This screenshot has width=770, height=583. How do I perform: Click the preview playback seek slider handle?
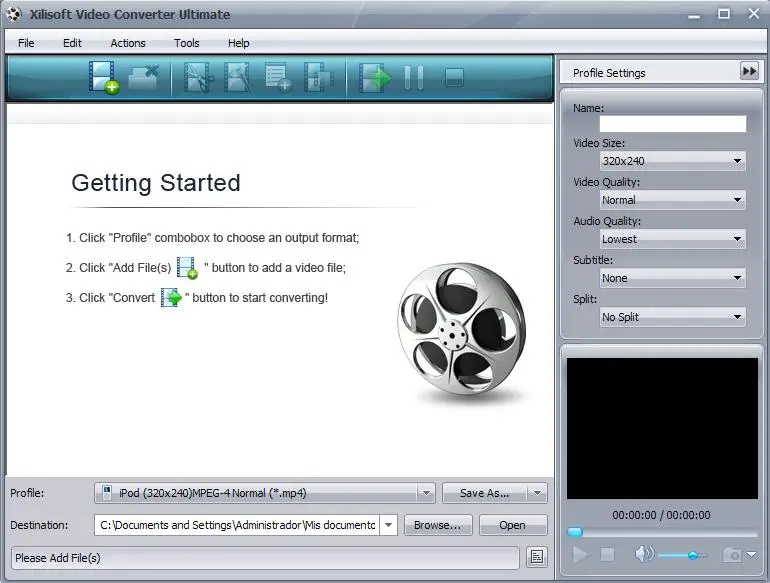(x=575, y=532)
